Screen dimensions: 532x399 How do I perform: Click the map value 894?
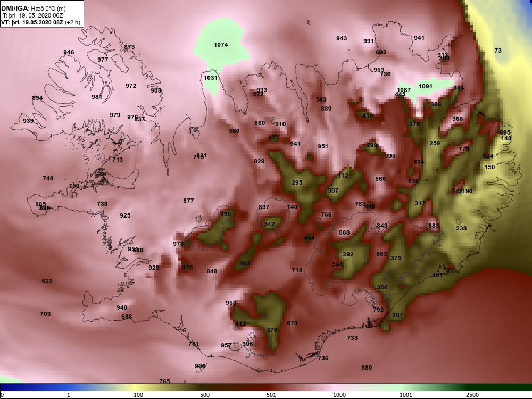click(x=37, y=98)
